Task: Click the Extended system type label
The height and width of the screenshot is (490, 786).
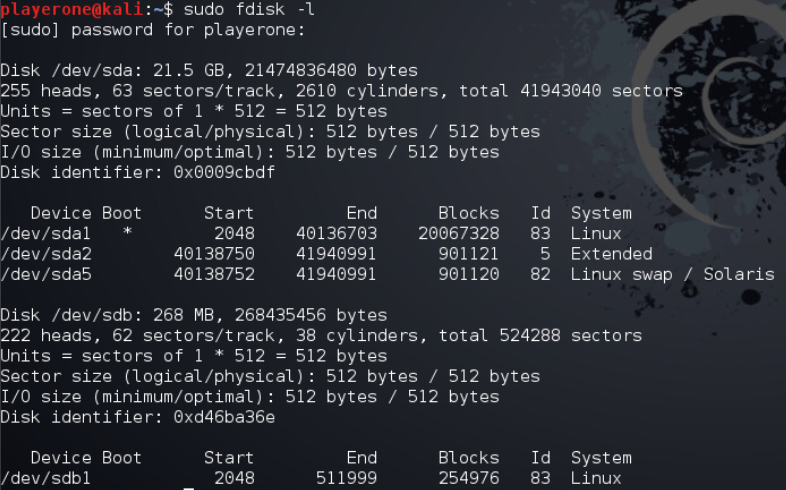Action: pos(611,254)
